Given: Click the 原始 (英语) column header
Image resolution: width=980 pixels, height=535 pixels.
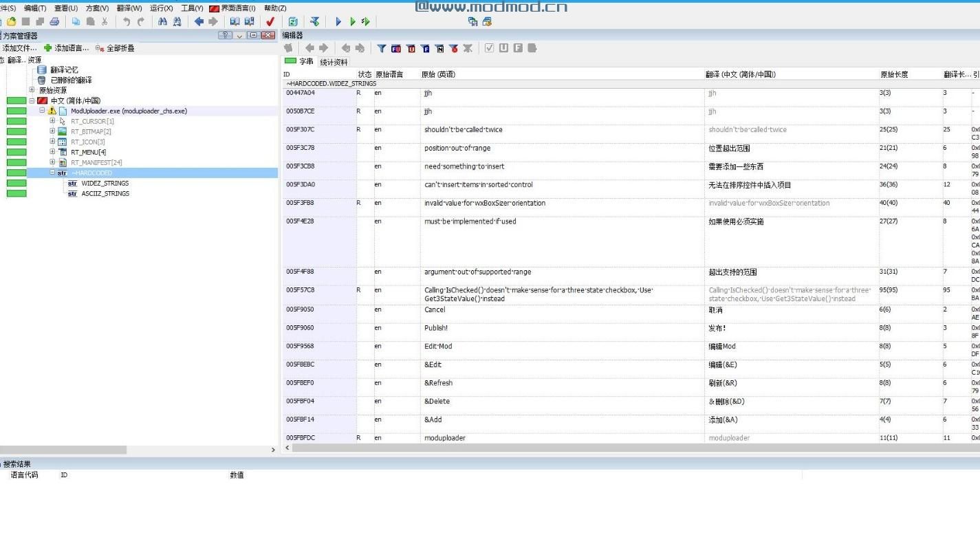Looking at the screenshot, I should click(562, 74).
